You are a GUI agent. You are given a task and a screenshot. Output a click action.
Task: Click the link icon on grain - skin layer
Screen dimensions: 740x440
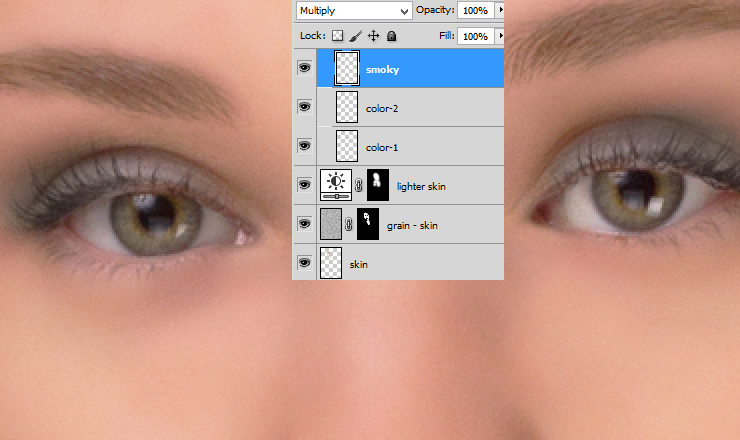click(348, 224)
